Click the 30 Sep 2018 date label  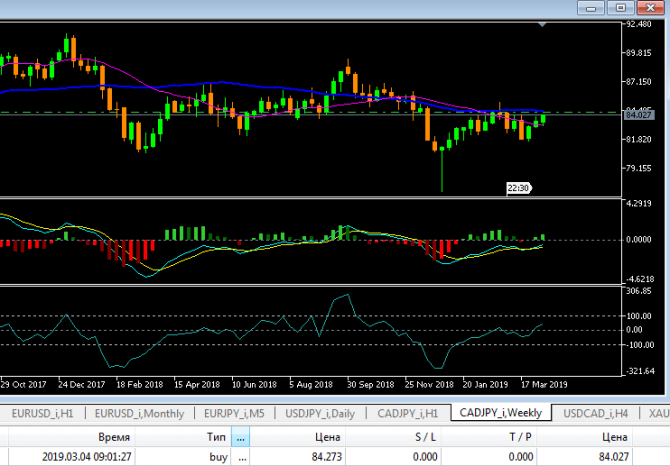tap(370, 384)
